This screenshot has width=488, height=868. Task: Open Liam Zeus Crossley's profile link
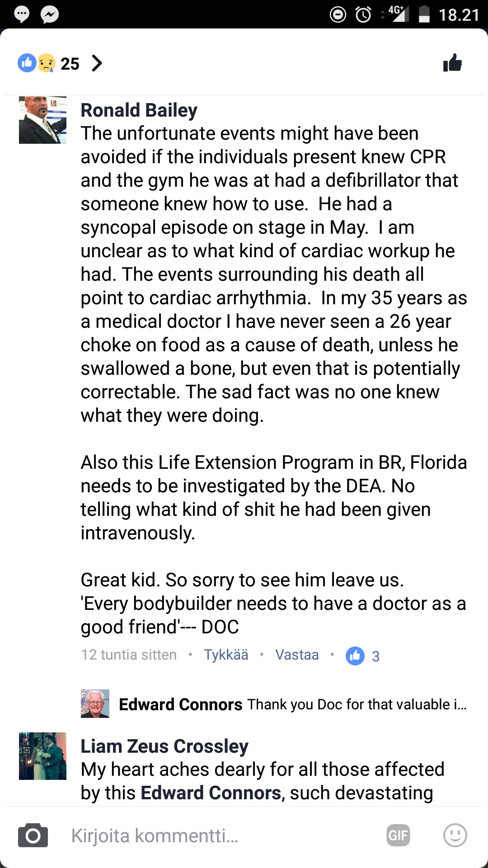pos(164,746)
